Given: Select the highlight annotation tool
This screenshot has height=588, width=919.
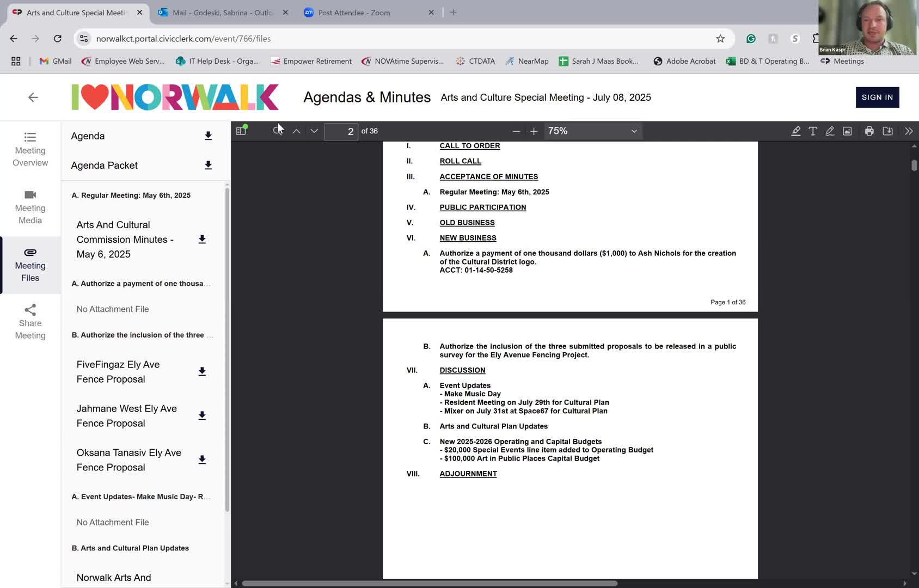Looking at the screenshot, I should [795, 131].
